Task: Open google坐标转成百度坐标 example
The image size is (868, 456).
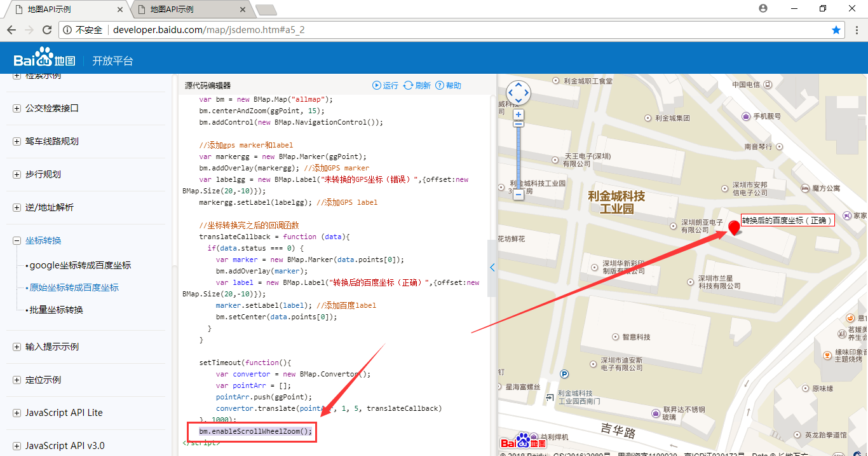Action: (80, 265)
